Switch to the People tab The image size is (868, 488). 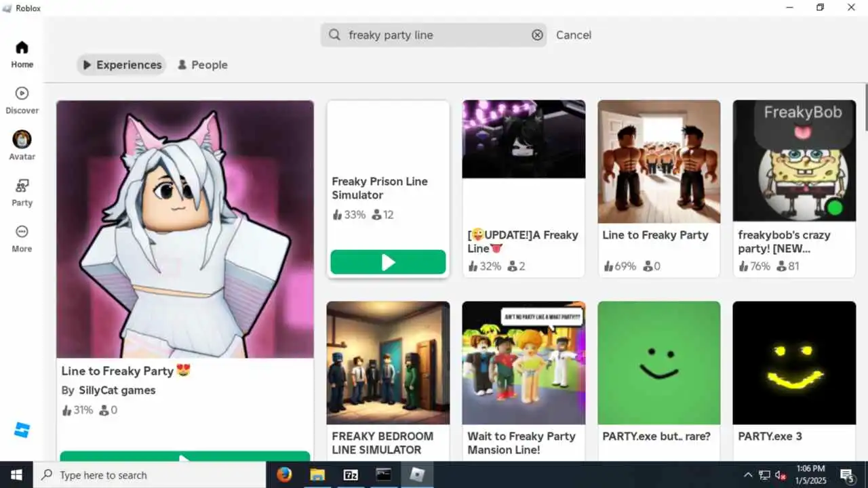202,64
